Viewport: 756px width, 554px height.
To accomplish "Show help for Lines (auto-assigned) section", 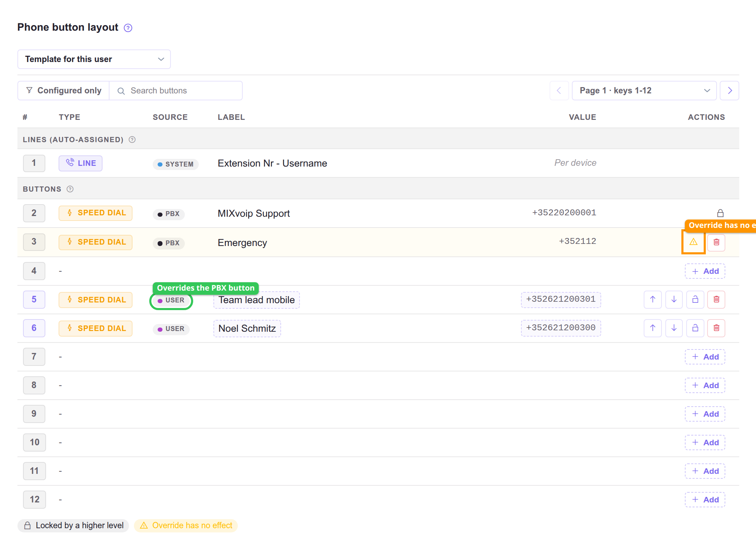I will tap(132, 140).
